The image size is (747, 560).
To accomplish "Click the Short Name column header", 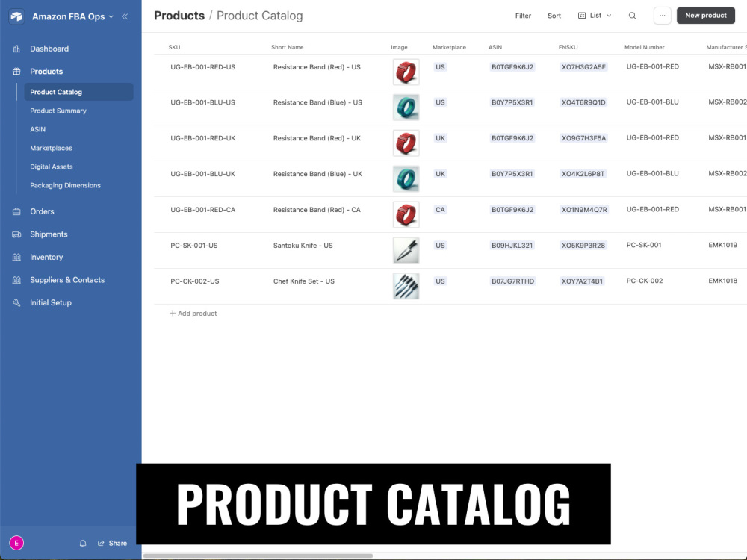I will coord(288,47).
